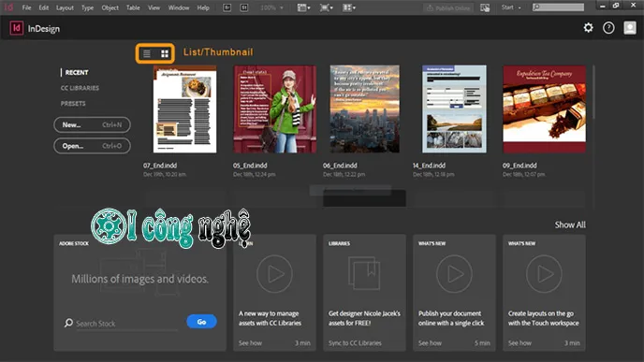The image size is (644, 362).
Task: Click See how under CC Libraries card
Action: (250, 342)
